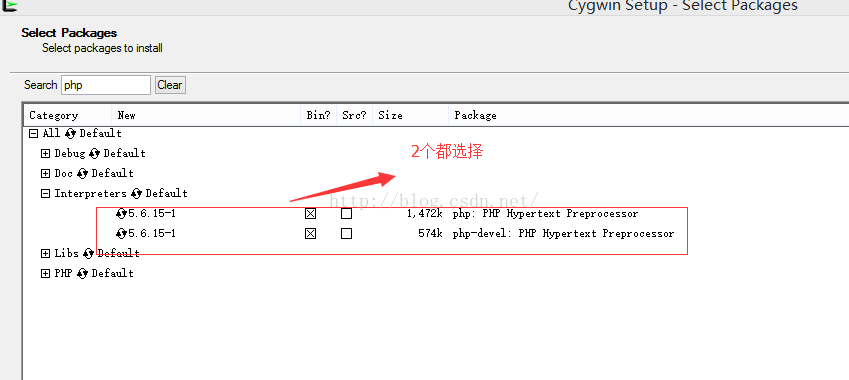Check Src checkbox for php-devel package
This screenshot has height=380, width=849.
click(x=347, y=234)
